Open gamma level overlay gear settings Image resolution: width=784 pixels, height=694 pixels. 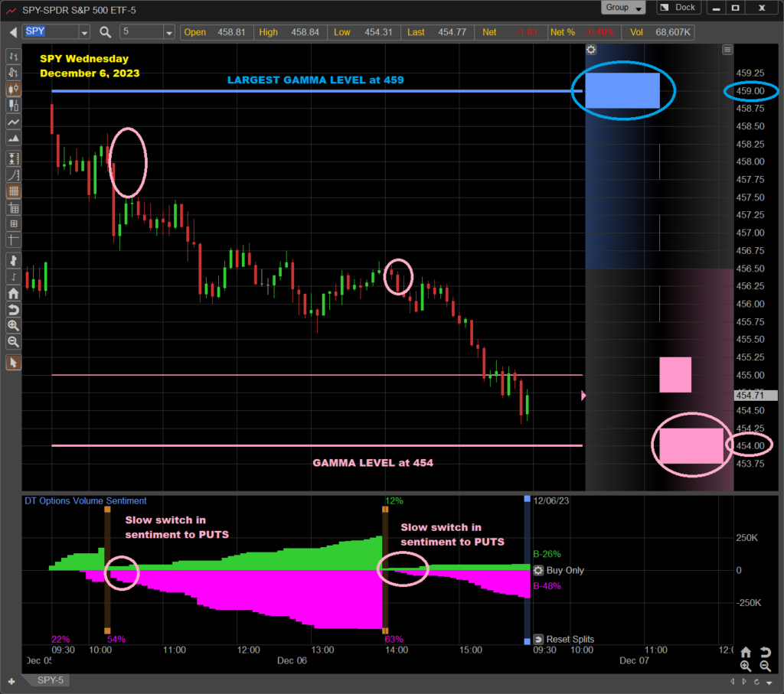[x=591, y=50]
